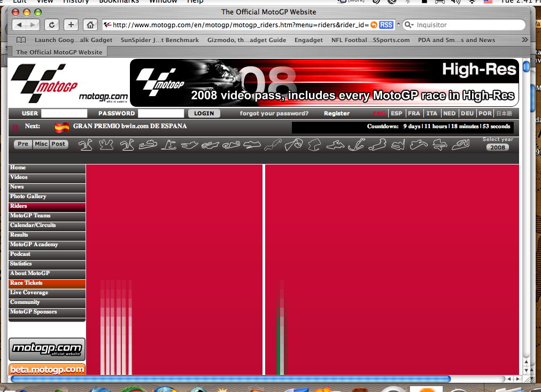Click the Spanish flag beside GRAN PREMIO
This screenshot has width=541, height=392.
[x=62, y=128]
